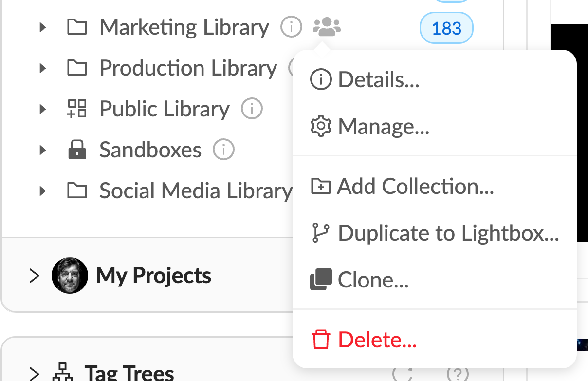
Task: Choose Duplicate to Lightbox... option
Action: [435, 233]
